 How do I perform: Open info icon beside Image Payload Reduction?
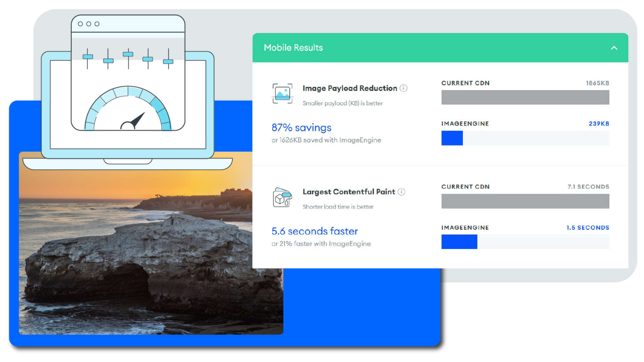coord(403,88)
